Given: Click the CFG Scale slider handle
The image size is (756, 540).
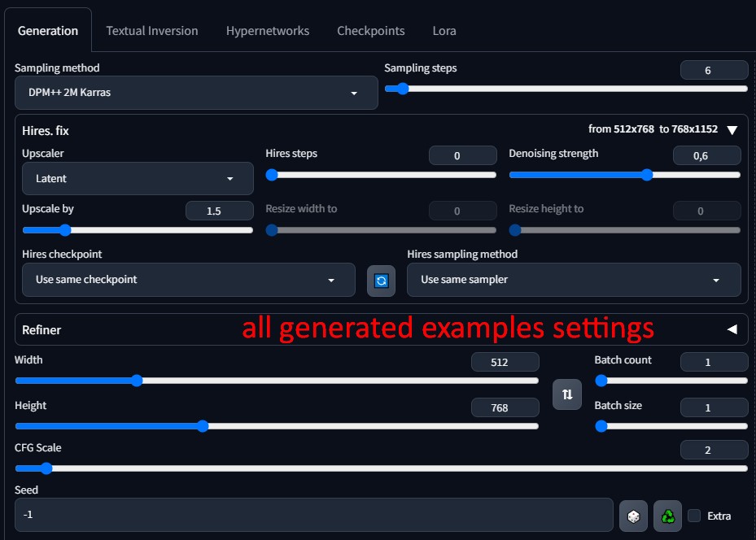Looking at the screenshot, I should (x=46, y=468).
